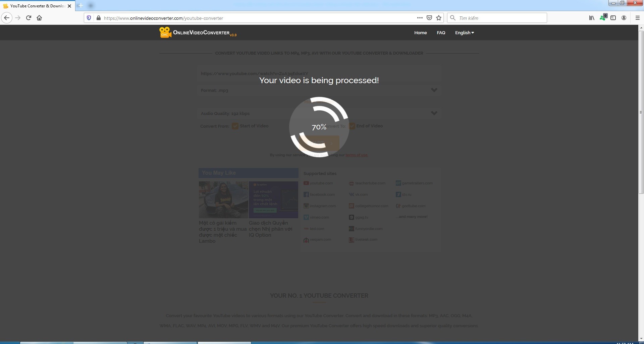Screen dimensions: 644x344
Task: Close the YouTube Converter tab
Action: [x=69, y=6]
